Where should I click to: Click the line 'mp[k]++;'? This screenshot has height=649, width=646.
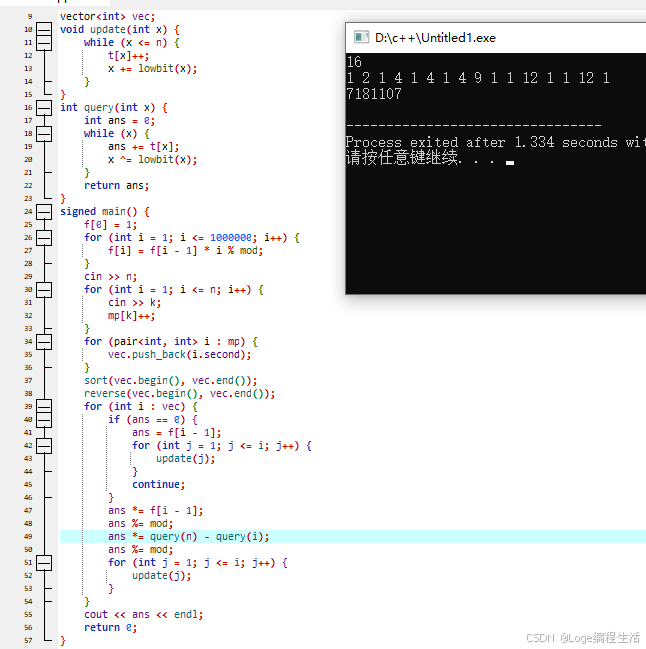click(x=132, y=315)
